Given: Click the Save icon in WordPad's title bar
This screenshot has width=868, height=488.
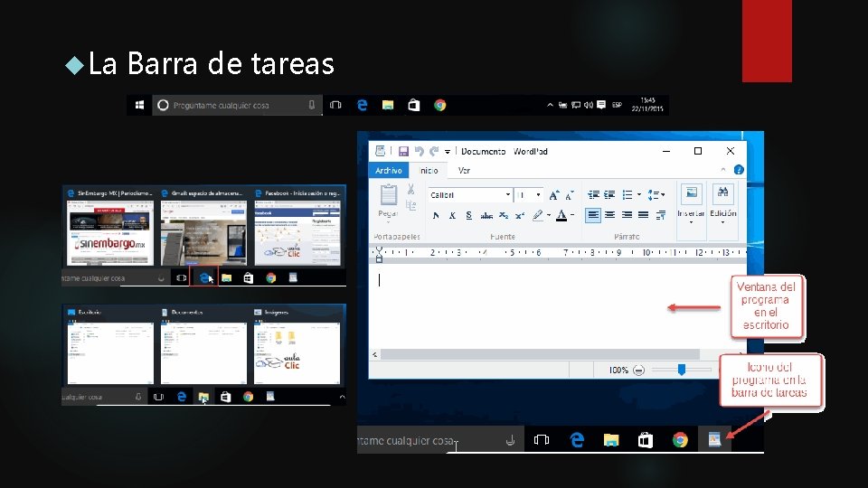Looking at the screenshot, I should coord(403,151).
